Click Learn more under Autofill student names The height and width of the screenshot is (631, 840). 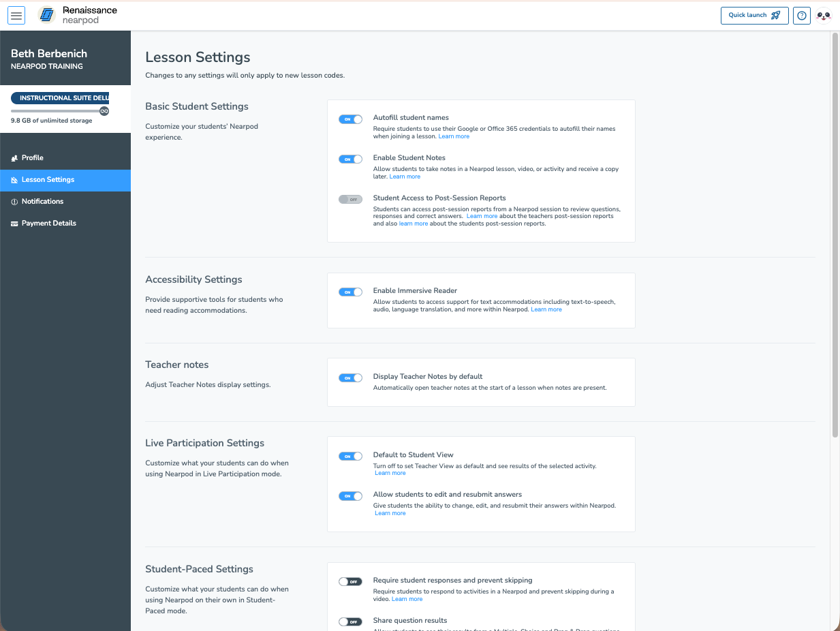454,136
